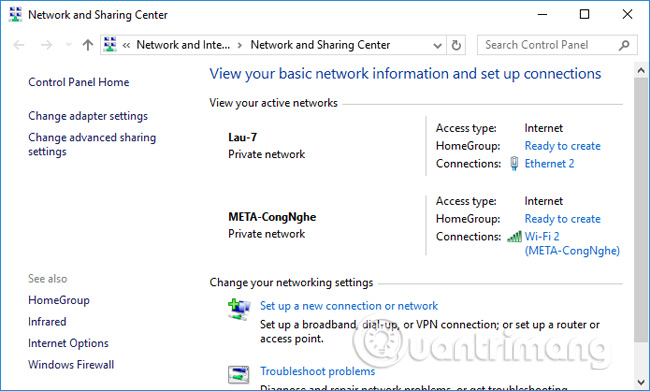Open Windows Firewall link
This screenshot has height=391, width=650.
click(x=71, y=365)
